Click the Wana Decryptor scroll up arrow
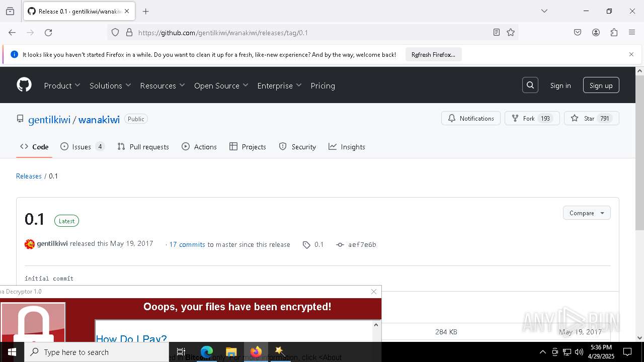This screenshot has height=362, width=644. 376,325
